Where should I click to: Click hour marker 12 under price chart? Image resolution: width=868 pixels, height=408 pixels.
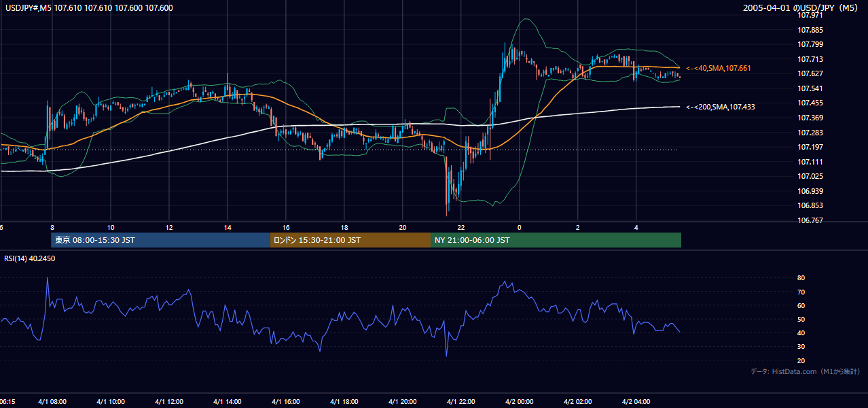(169, 227)
